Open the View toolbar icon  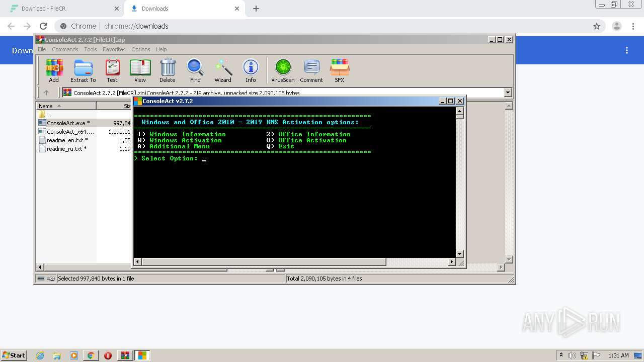tap(140, 71)
